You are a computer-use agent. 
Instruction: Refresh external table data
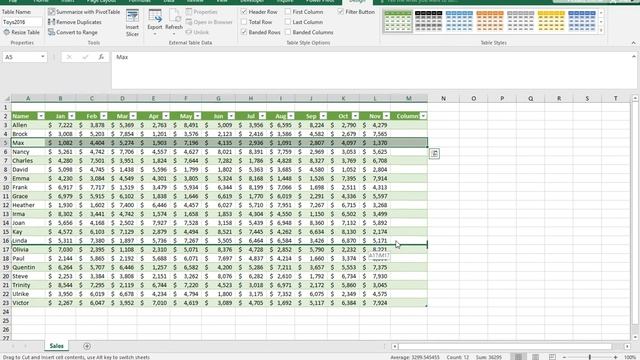click(x=174, y=23)
